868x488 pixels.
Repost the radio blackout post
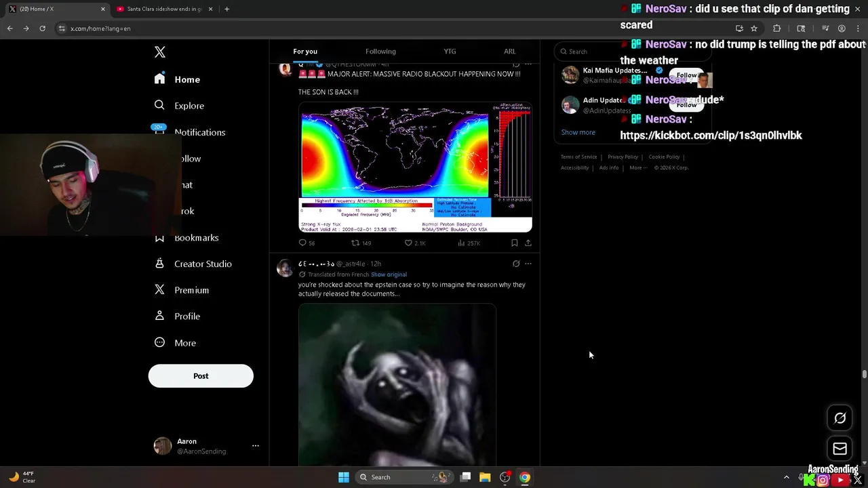[x=355, y=243]
